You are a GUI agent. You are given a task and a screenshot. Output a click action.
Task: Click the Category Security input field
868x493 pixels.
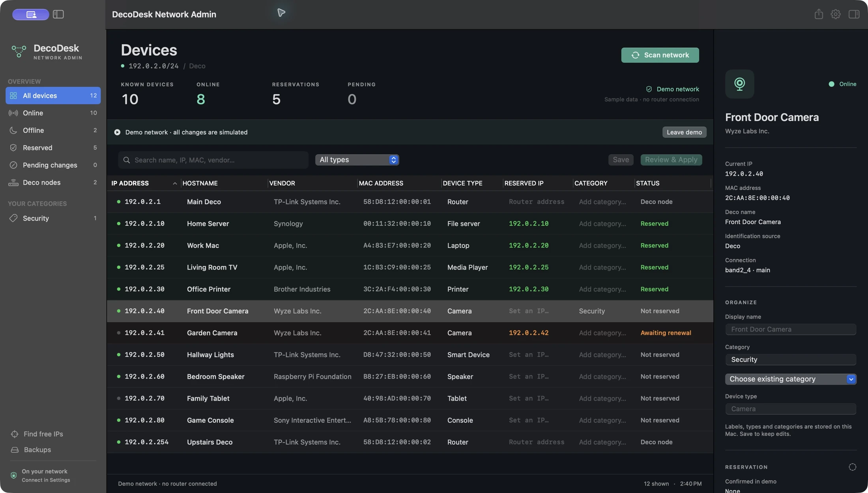791,360
